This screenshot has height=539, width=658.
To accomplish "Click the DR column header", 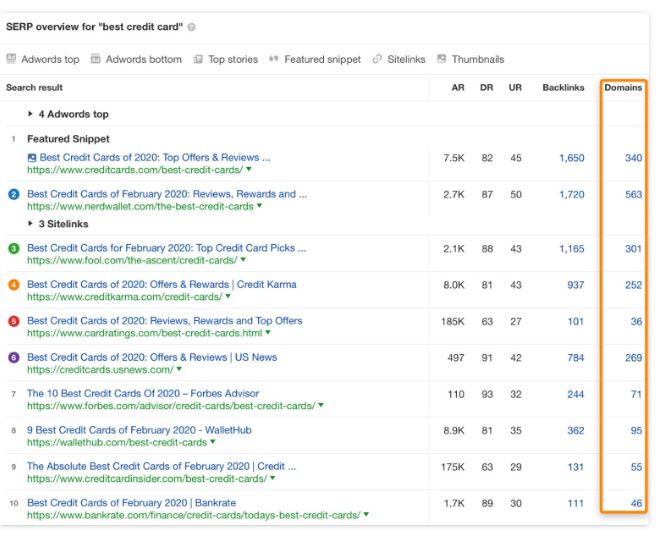I will click(x=486, y=88).
